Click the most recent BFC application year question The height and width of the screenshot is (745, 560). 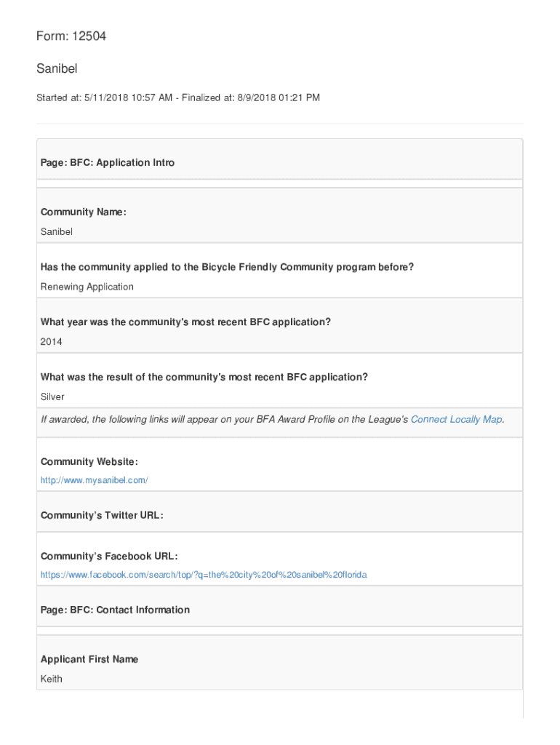click(185, 322)
